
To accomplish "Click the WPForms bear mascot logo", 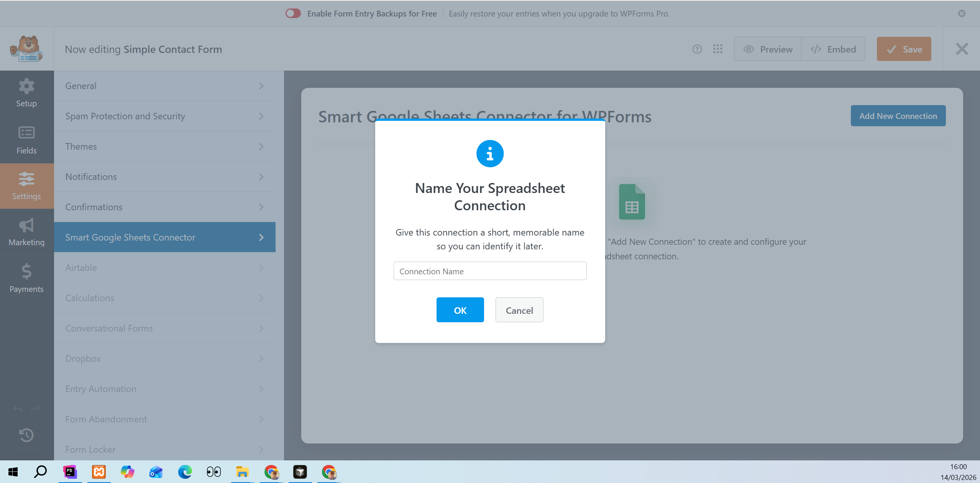I will [x=26, y=49].
